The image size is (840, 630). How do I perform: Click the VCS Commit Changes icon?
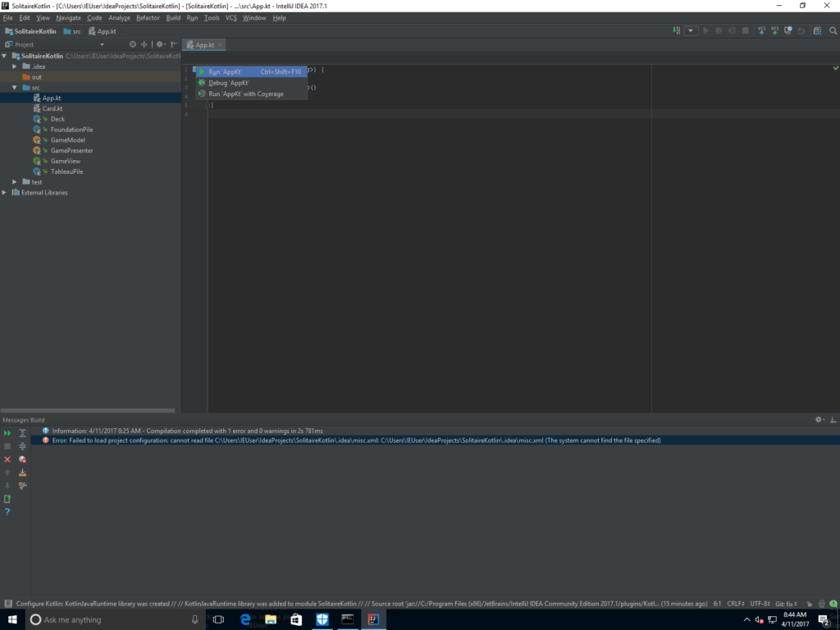coord(774,31)
